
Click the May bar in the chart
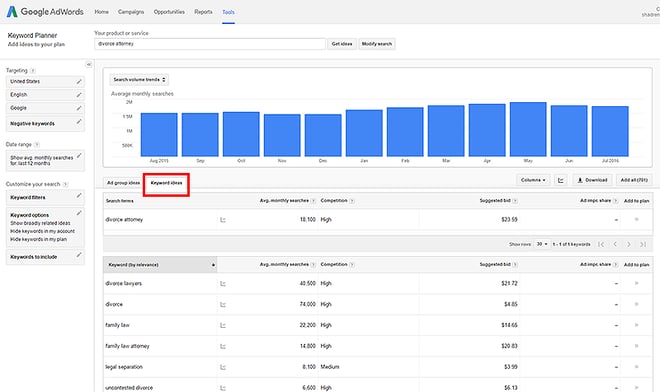pyautogui.click(x=528, y=129)
